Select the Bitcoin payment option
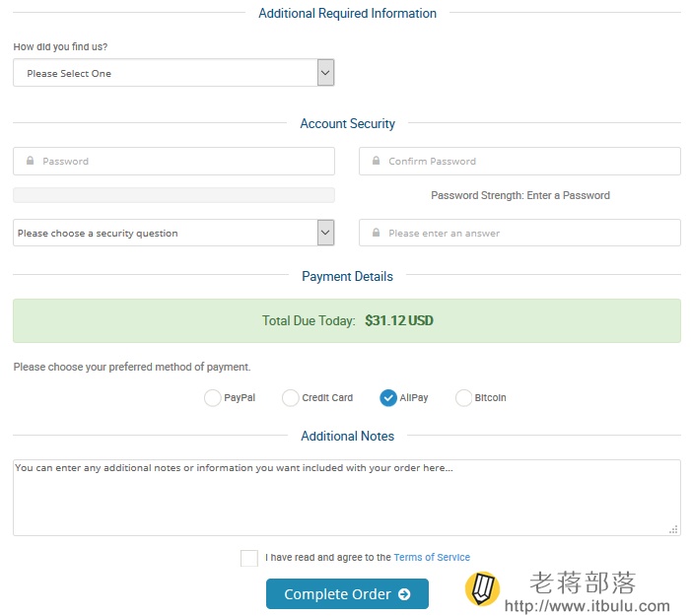The height and width of the screenshot is (616, 691). click(463, 398)
